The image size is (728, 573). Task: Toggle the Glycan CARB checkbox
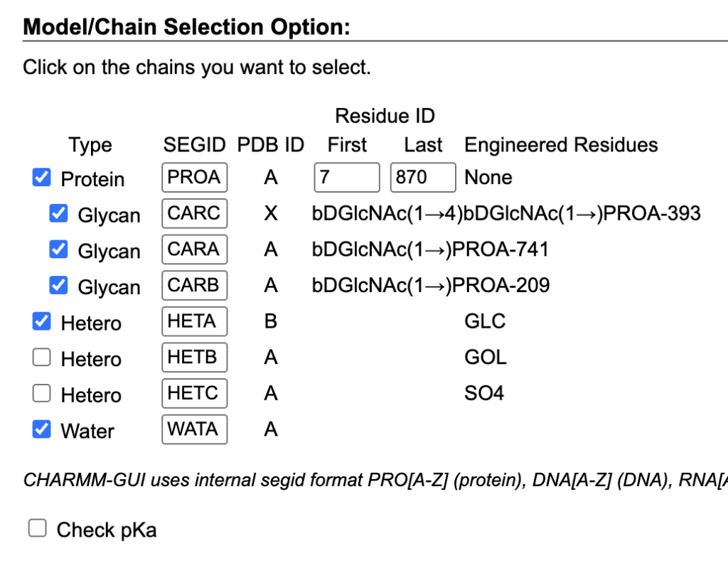[58, 286]
